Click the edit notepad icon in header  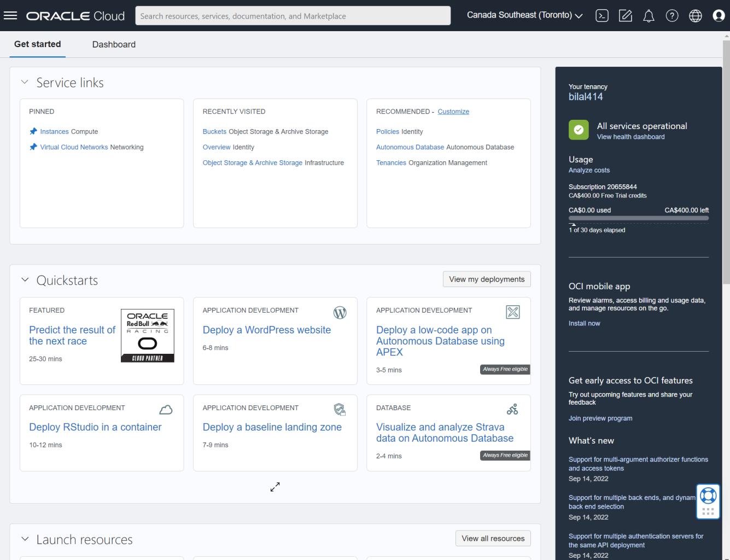point(626,16)
